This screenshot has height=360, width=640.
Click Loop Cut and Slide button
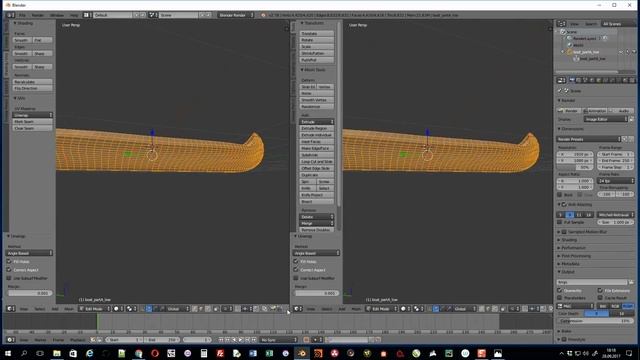click(x=317, y=162)
